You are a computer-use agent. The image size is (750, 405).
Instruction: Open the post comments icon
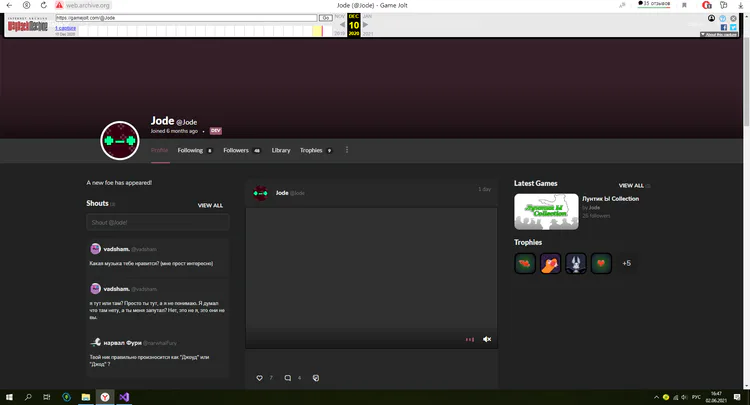click(287, 378)
